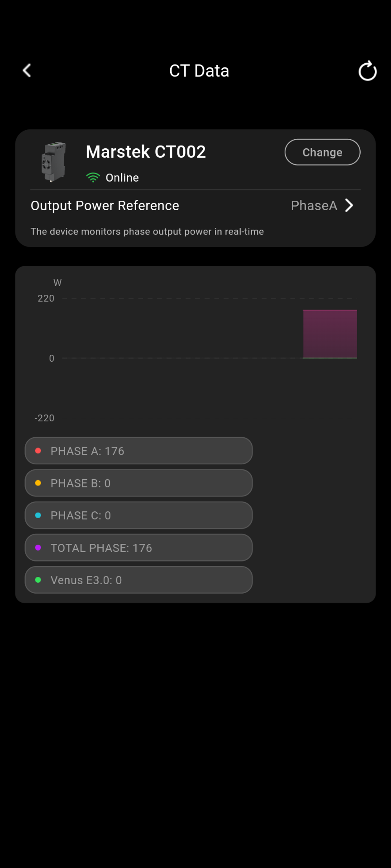The width and height of the screenshot is (391, 868).
Task: Tap the purple power bar in chart
Action: (x=330, y=334)
